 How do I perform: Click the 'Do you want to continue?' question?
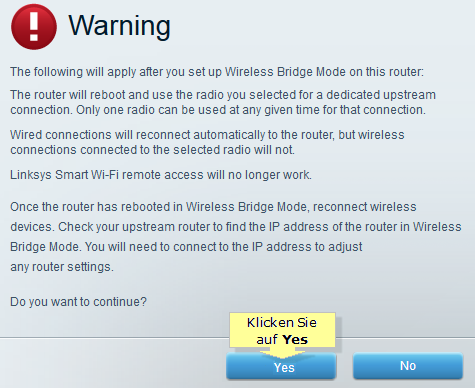click(78, 302)
